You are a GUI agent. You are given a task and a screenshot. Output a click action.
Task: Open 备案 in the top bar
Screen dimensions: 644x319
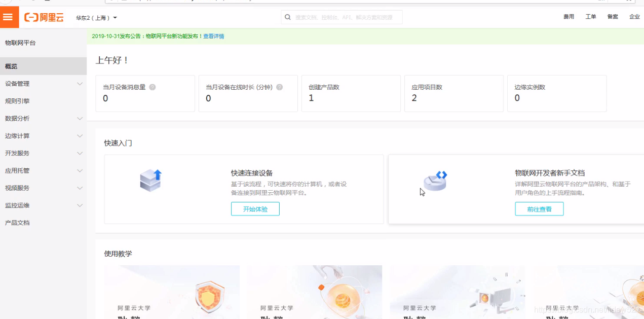coord(613,17)
